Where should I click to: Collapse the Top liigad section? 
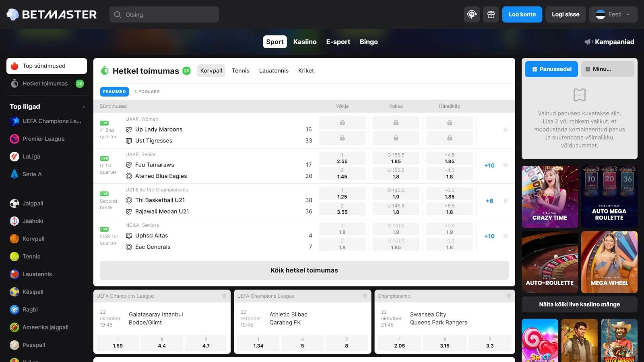(83, 107)
